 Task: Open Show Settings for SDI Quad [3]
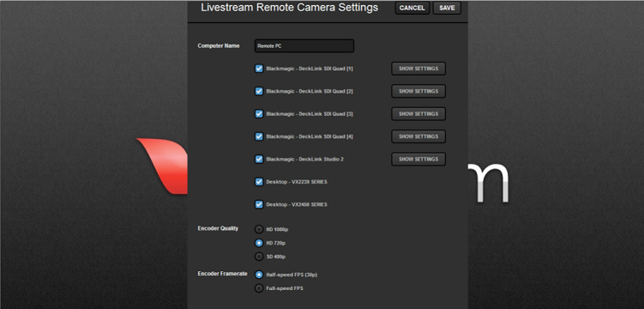(x=418, y=114)
